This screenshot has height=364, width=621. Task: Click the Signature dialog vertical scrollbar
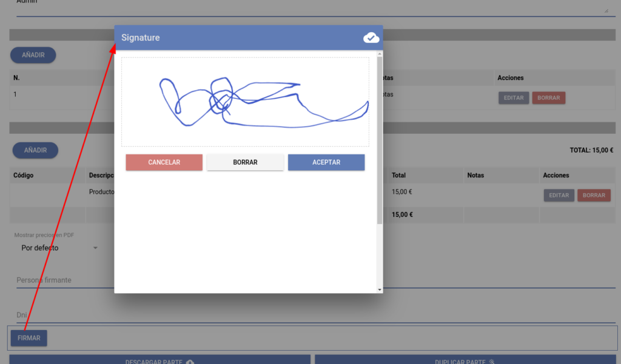380,139
